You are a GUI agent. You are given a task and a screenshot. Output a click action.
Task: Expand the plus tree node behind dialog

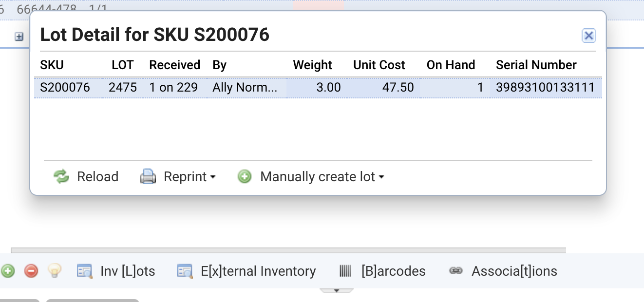click(19, 37)
